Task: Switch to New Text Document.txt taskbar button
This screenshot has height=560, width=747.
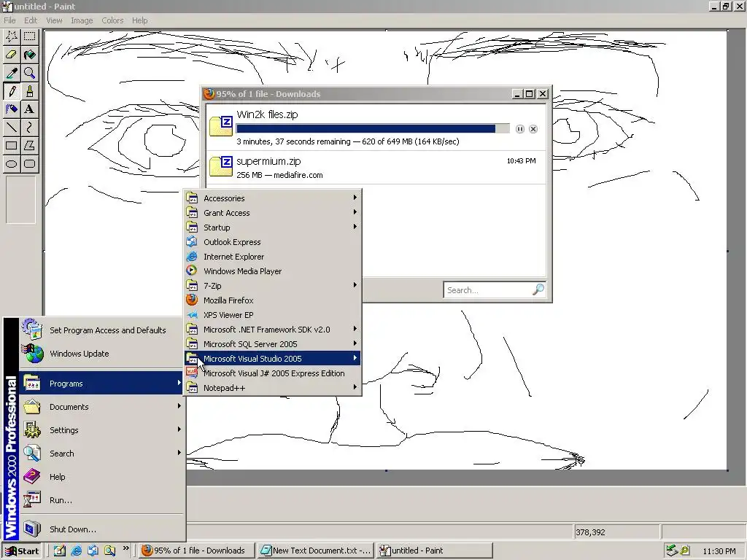Action: [x=315, y=551]
